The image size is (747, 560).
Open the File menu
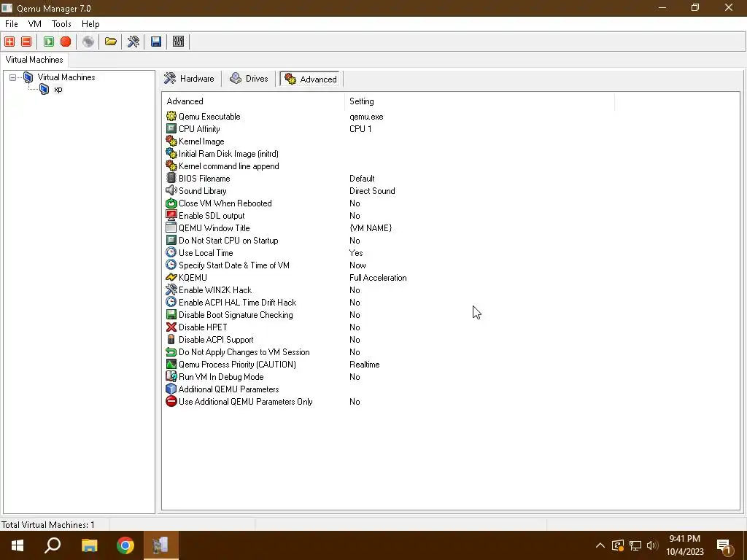(12, 24)
